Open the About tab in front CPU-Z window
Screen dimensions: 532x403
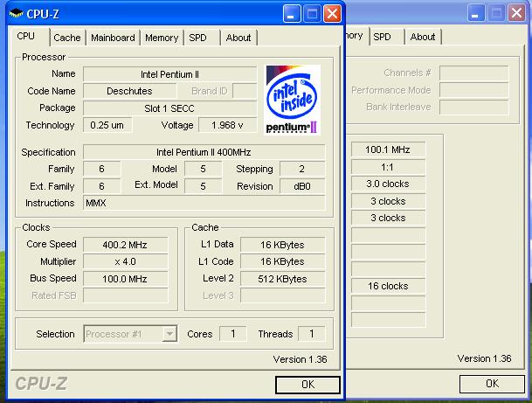point(238,38)
